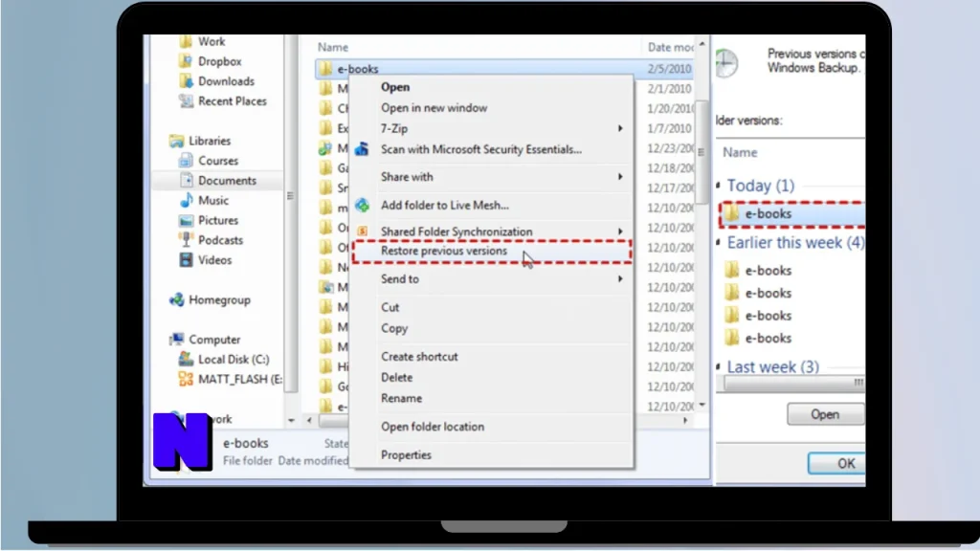The height and width of the screenshot is (551, 980).
Task: Click the file list scrollbar down arrow
Action: tap(702, 405)
